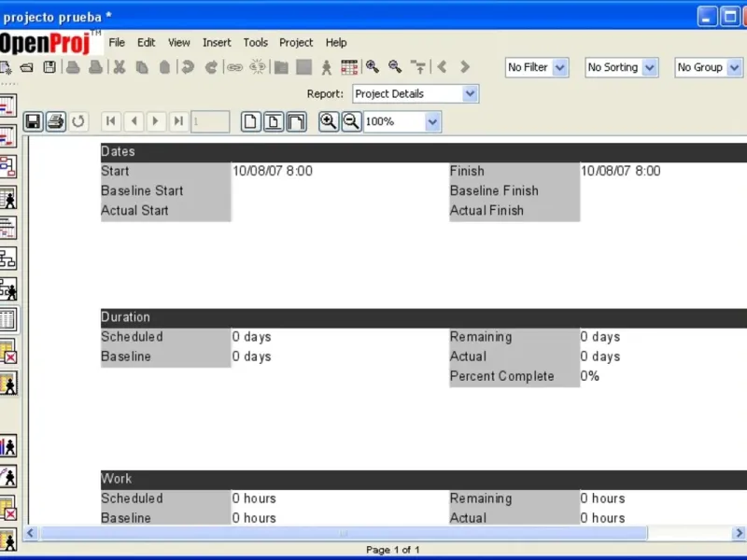Click the horizontal scrollbar thumb

pos(344,533)
